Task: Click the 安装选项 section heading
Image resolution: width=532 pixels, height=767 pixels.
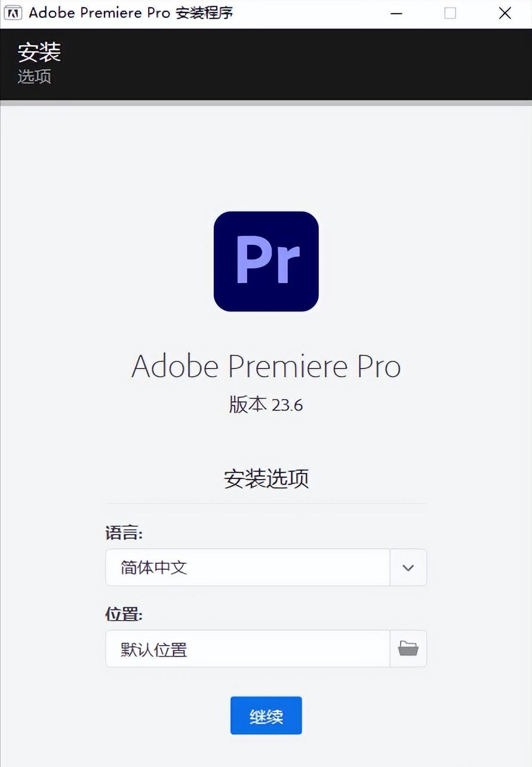Action: point(266,478)
